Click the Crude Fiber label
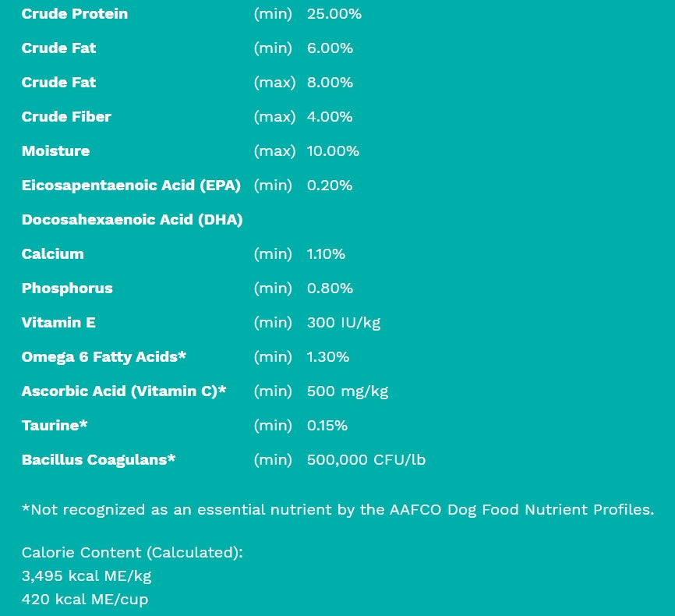The height and width of the screenshot is (616, 675). [x=66, y=117]
